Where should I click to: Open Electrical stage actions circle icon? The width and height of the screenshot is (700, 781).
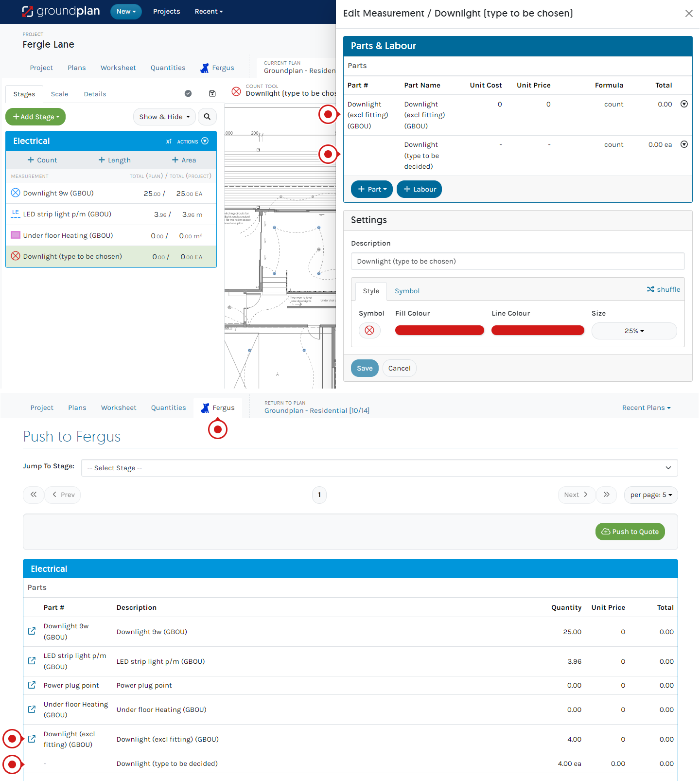click(x=205, y=141)
